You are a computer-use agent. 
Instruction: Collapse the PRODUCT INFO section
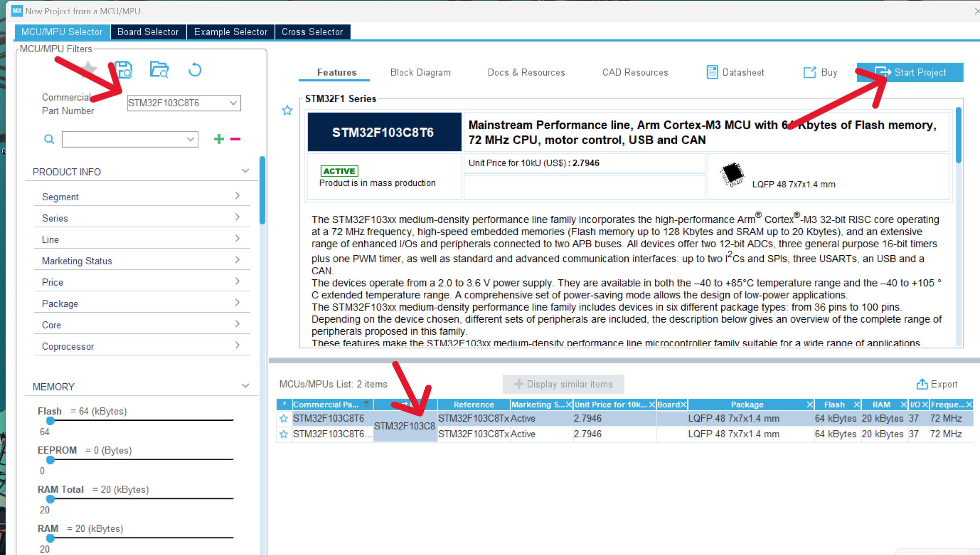coord(245,171)
